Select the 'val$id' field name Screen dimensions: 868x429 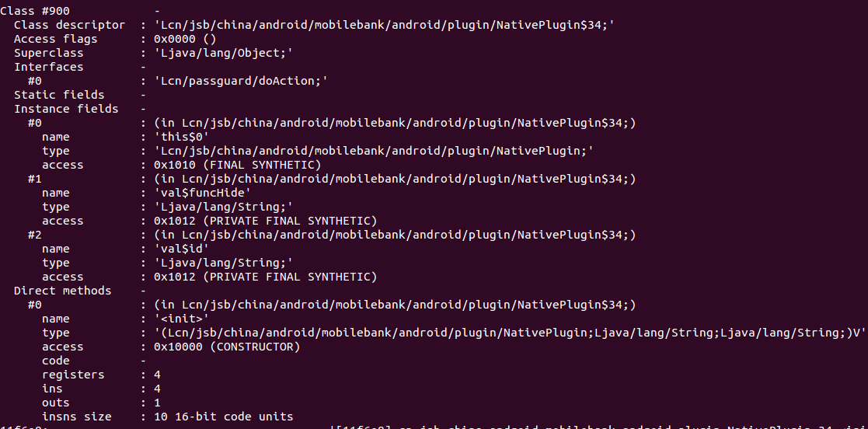pyautogui.click(x=182, y=249)
